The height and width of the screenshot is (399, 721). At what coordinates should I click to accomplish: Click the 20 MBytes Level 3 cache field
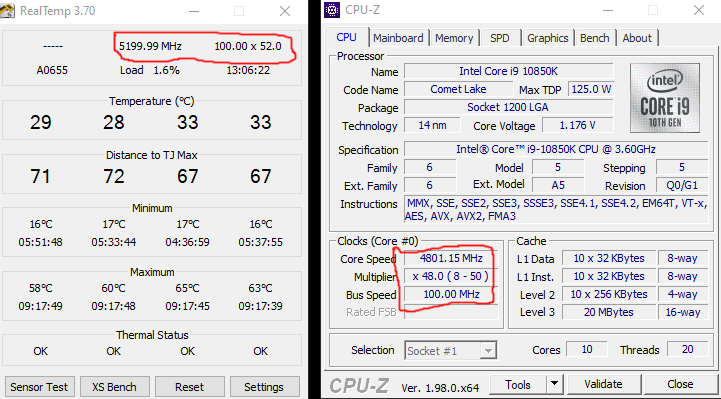609,312
